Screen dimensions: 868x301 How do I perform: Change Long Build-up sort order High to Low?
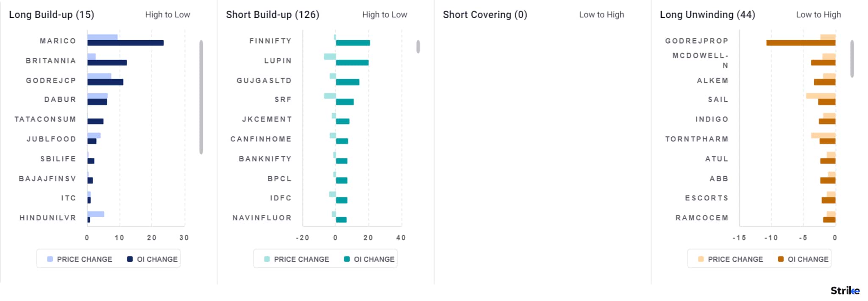click(x=167, y=15)
